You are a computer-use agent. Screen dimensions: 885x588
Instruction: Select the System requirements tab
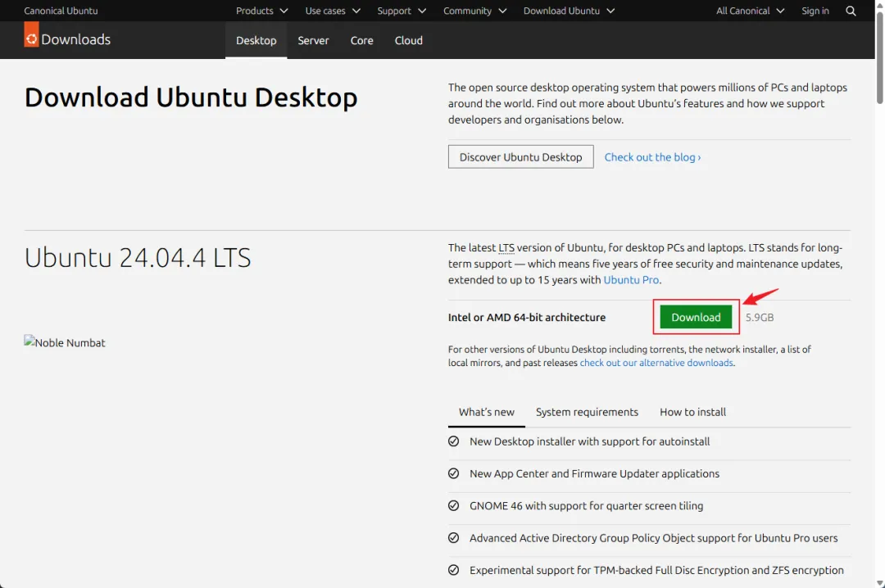coord(587,412)
